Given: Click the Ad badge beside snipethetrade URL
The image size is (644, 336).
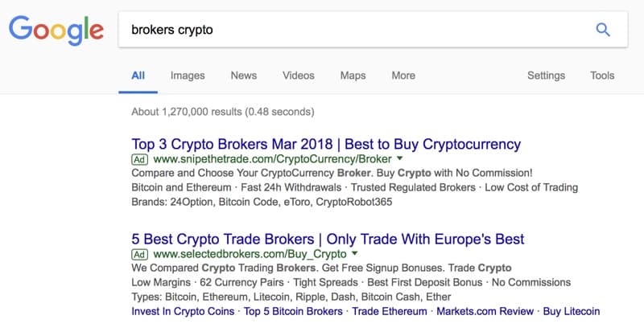Looking at the screenshot, I should 140,159.
